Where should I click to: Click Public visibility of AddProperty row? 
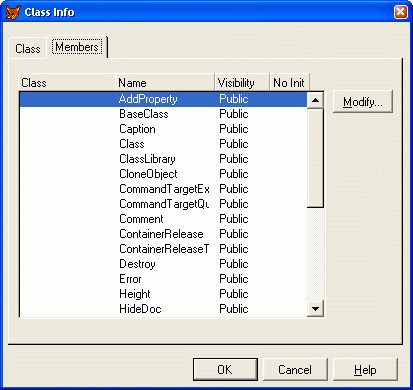pos(234,99)
